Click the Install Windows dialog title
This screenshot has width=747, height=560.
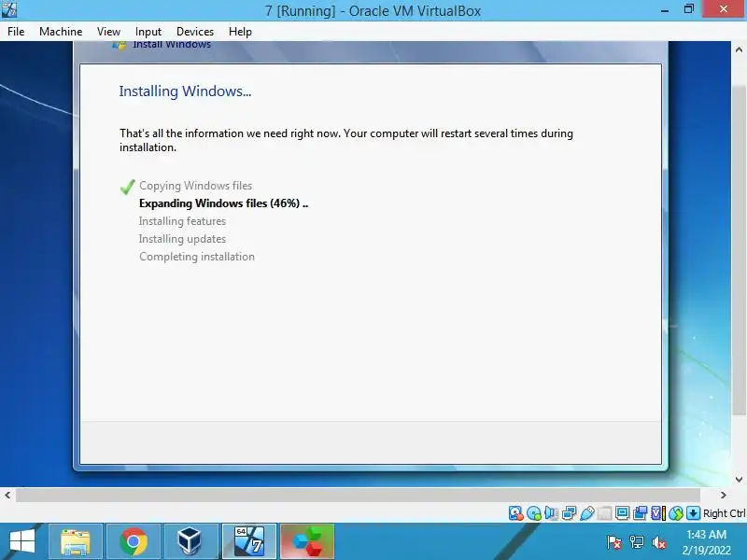(x=172, y=45)
